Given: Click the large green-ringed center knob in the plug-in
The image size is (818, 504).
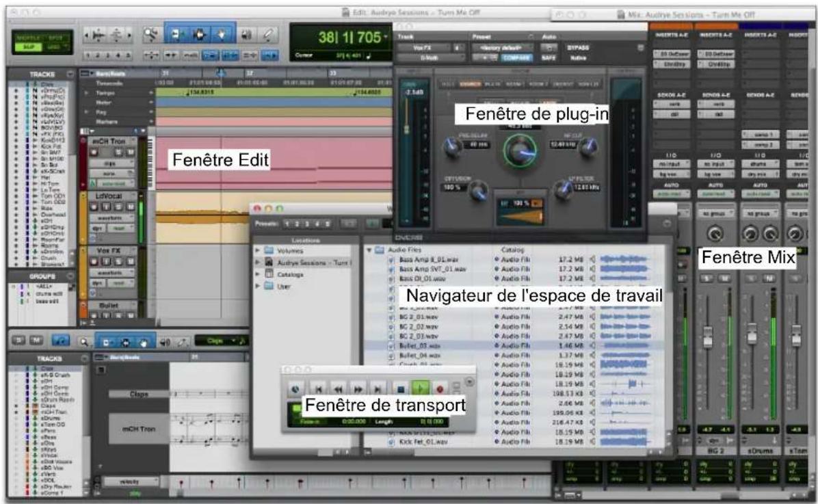Looking at the screenshot, I should [x=520, y=150].
